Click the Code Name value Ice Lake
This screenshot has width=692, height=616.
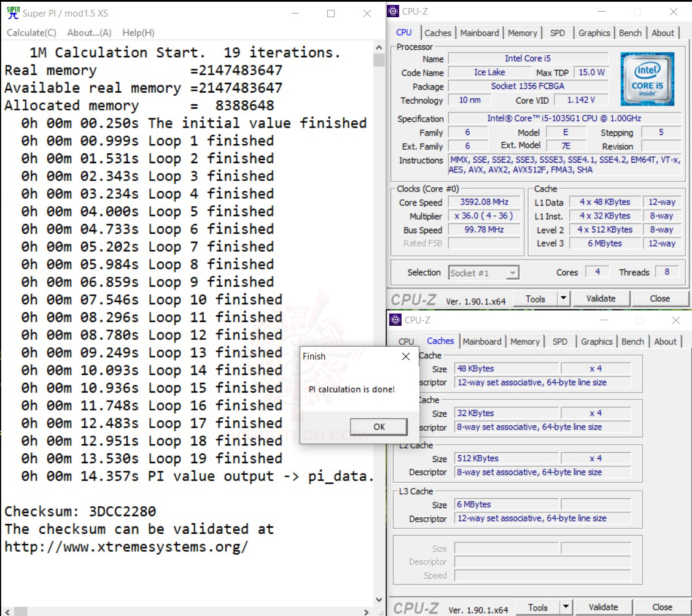pos(489,72)
